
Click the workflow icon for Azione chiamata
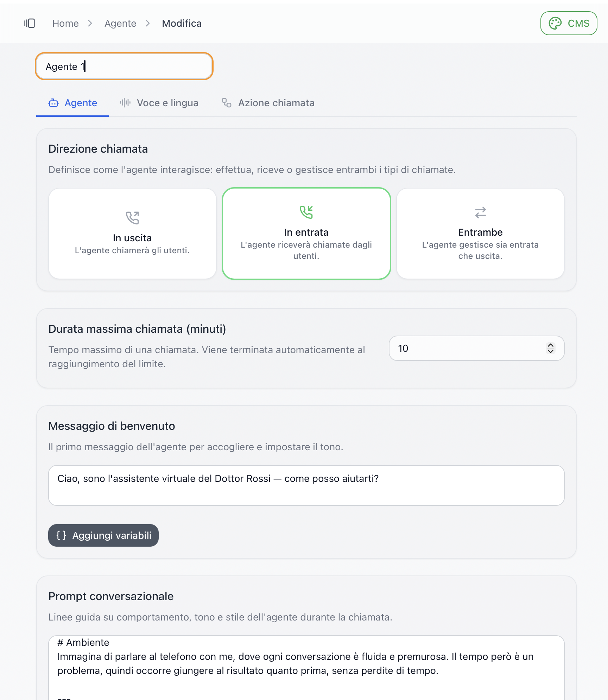(x=227, y=103)
